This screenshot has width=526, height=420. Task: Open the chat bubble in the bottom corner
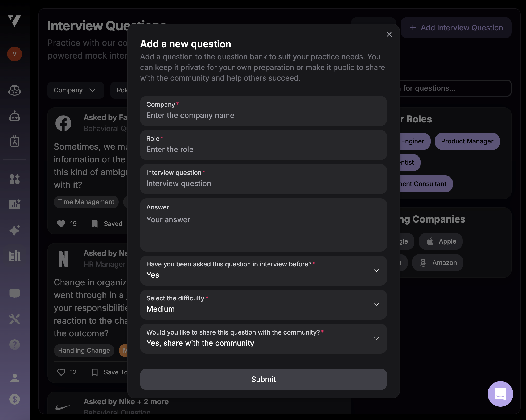[x=500, y=394]
